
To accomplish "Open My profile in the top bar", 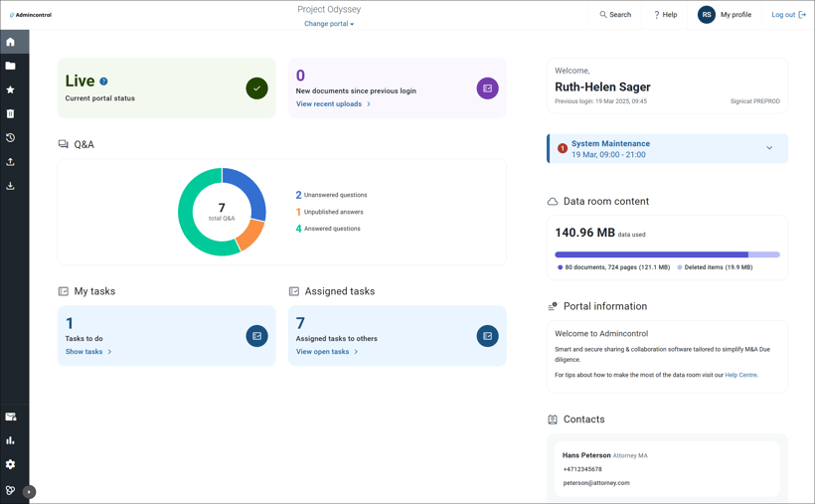I will tap(725, 15).
